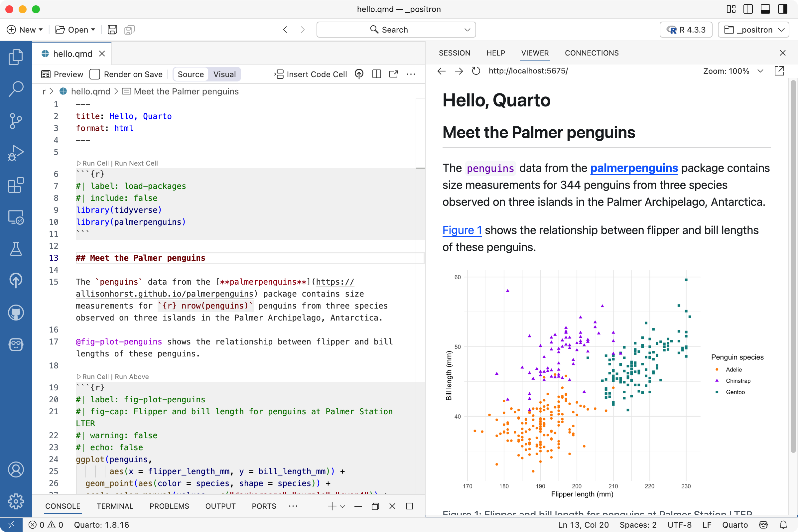Select the Run and Debug icon
This screenshot has height=532, width=798.
16,153
